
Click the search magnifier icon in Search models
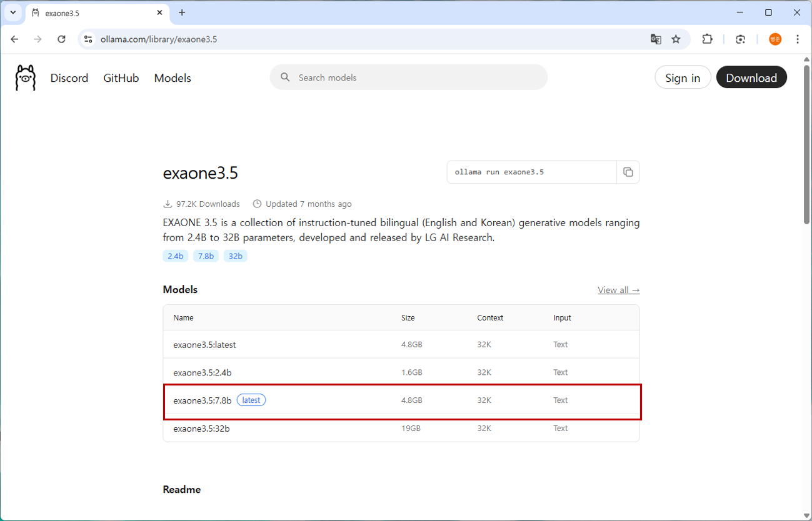point(285,77)
